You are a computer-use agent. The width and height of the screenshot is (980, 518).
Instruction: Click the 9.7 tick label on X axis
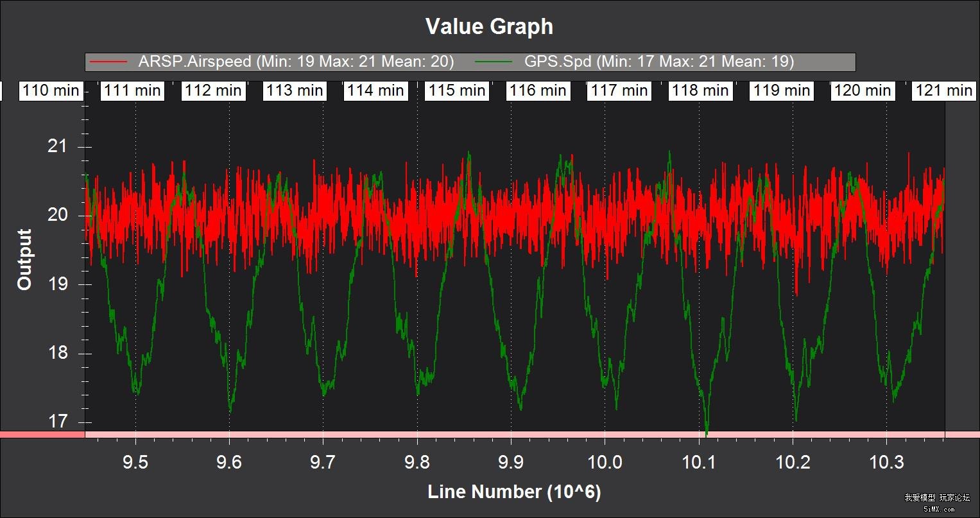(323, 462)
